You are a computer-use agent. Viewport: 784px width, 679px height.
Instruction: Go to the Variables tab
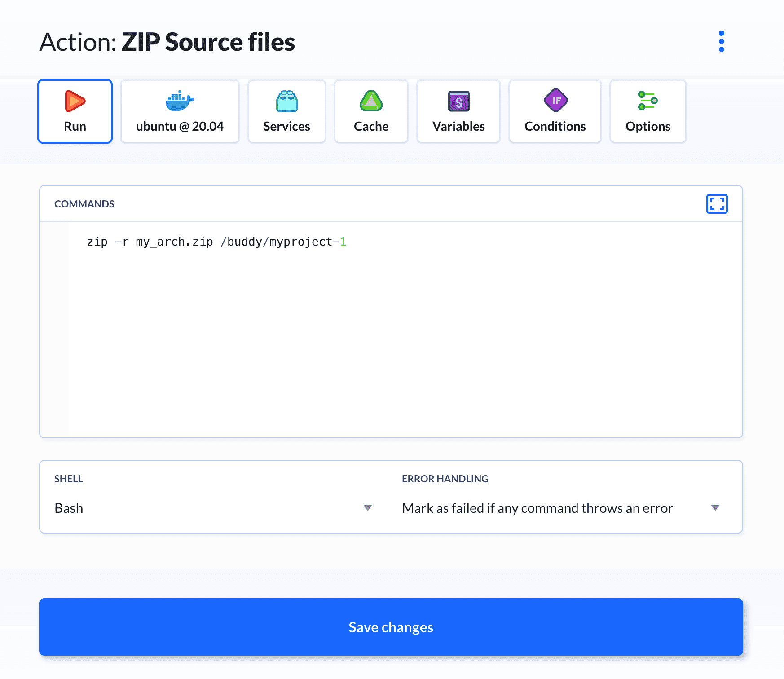pos(458,111)
